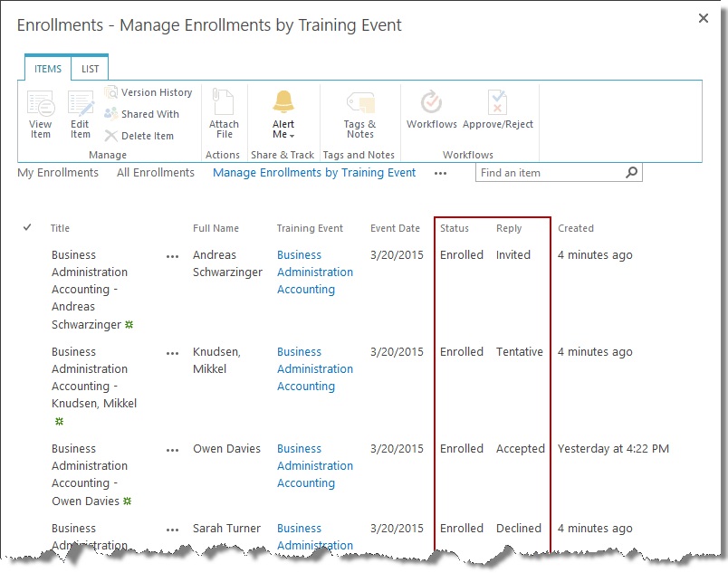Click the Approve/Reject icon

click(x=497, y=102)
